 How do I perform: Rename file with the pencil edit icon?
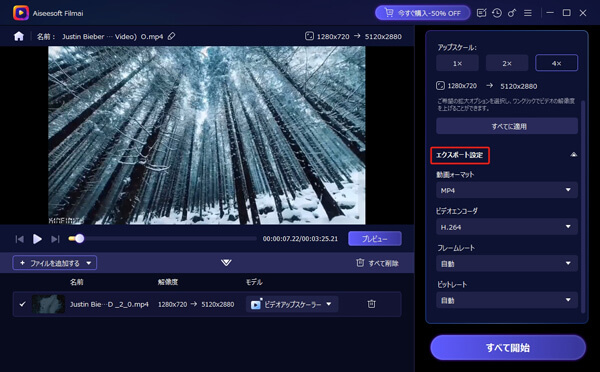point(171,36)
